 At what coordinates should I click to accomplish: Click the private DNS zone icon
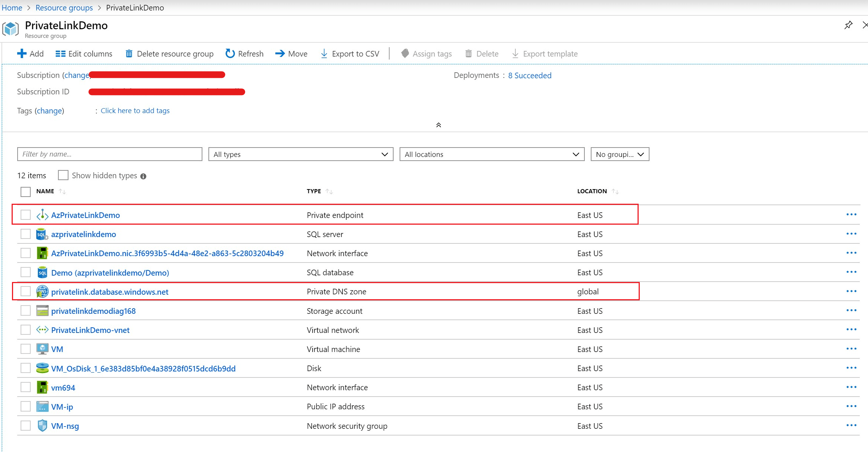[x=42, y=291]
